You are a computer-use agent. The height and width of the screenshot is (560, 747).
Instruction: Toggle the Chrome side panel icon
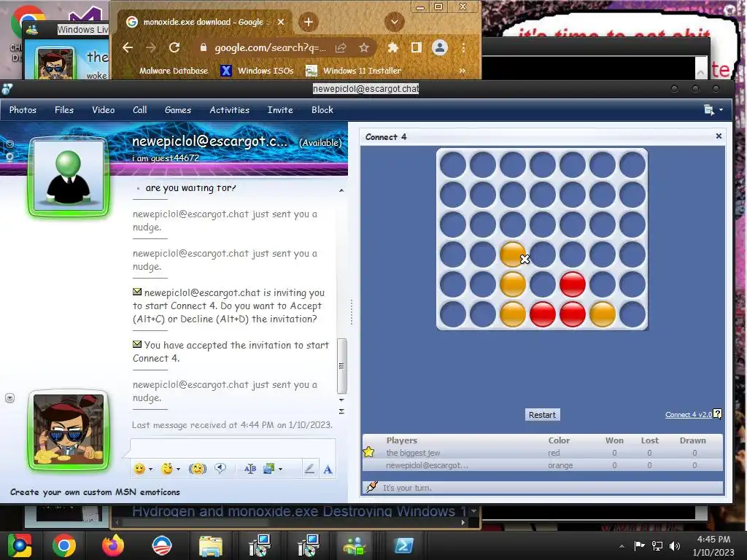tap(417, 47)
